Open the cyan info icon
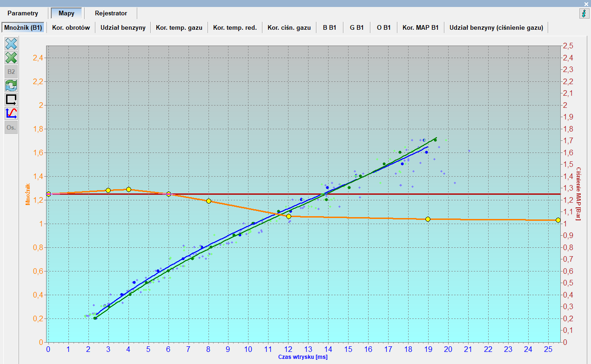 click(584, 13)
